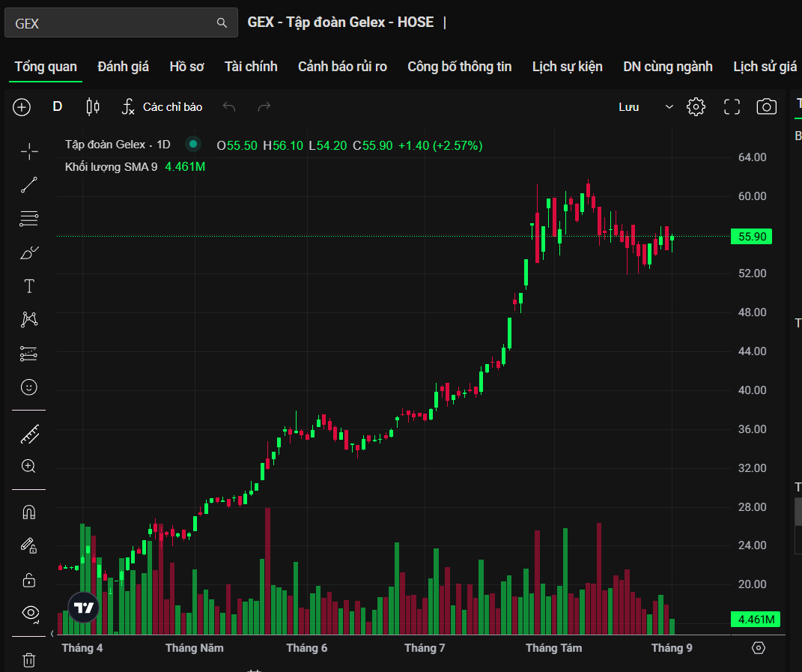The width and height of the screenshot is (802, 672).
Task: Click the 55.90 current price label
Action: [x=751, y=237]
